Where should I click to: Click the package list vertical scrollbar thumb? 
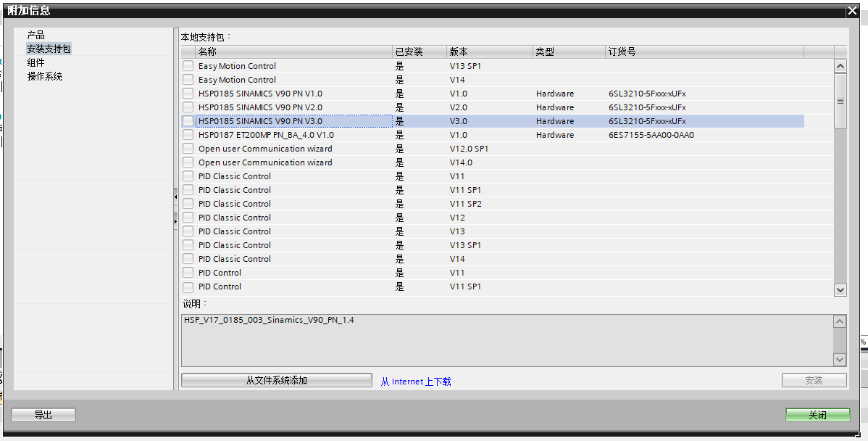840,101
